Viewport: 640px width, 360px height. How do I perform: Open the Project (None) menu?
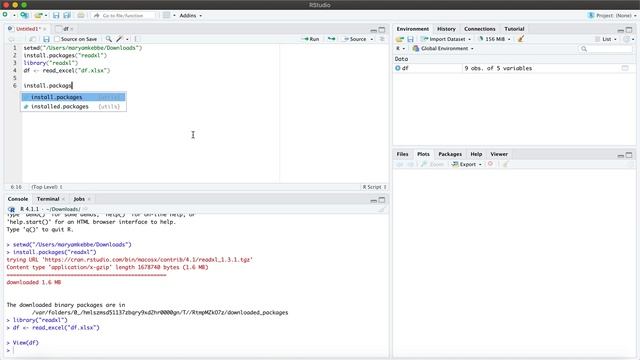tap(611, 16)
